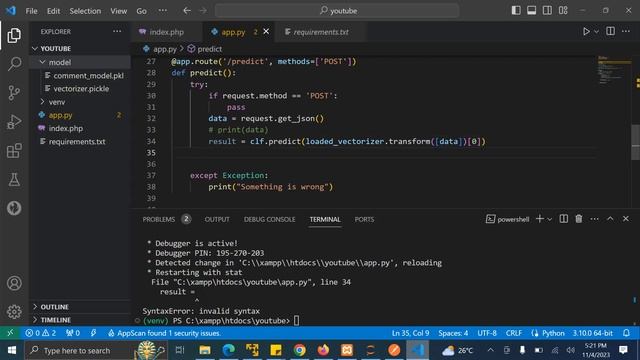Close the terminal panel
640x360 pixels.
point(626,219)
